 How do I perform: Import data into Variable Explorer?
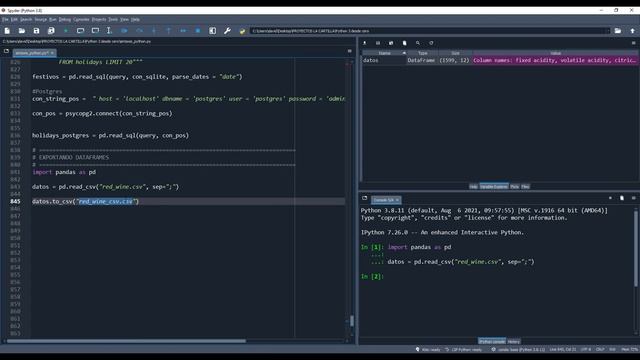click(x=364, y=43)
